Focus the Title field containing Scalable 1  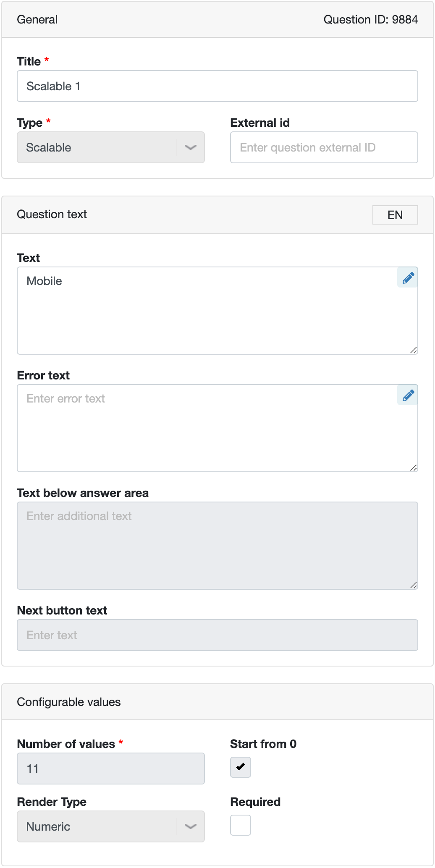(x=217, y=86)
